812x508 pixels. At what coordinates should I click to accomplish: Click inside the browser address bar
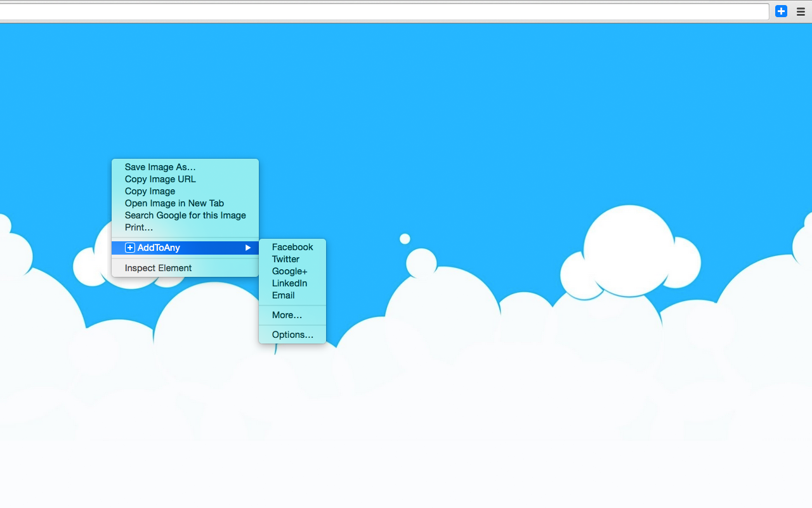381,11
